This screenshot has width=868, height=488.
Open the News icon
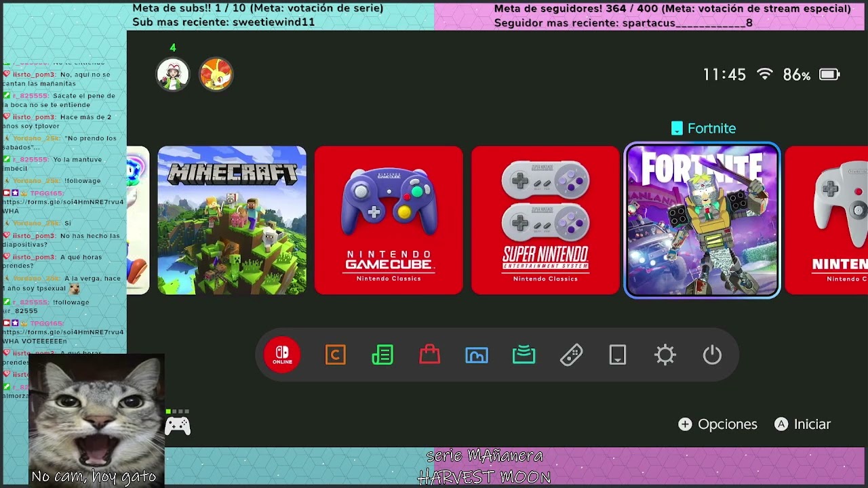pos(382,354)
